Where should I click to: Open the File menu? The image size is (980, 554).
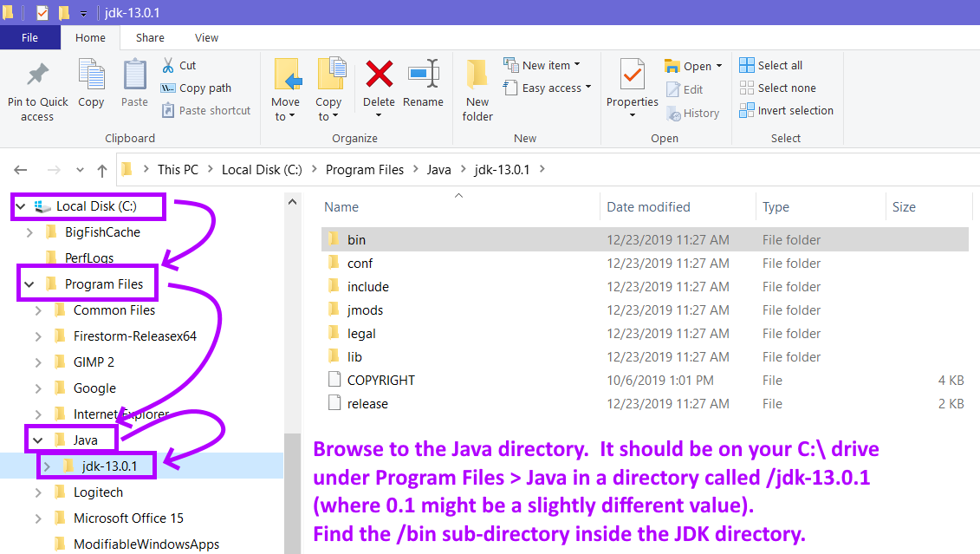30,37
